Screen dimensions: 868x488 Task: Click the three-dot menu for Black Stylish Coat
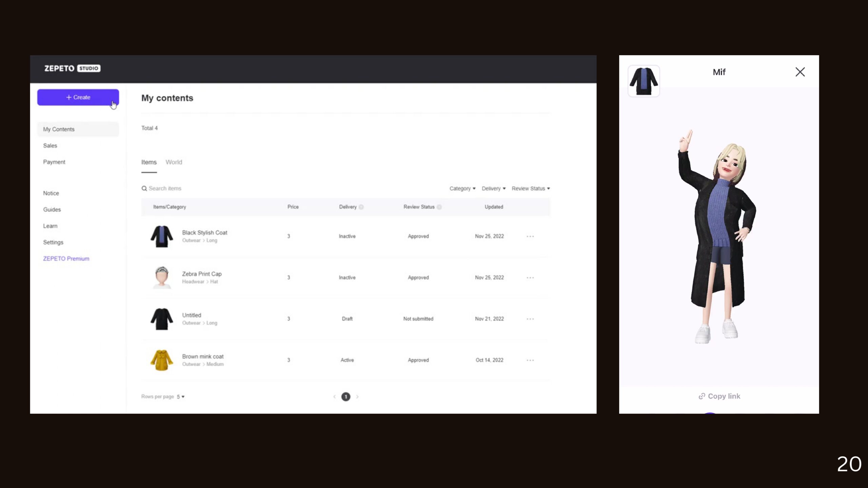[530, 236]
